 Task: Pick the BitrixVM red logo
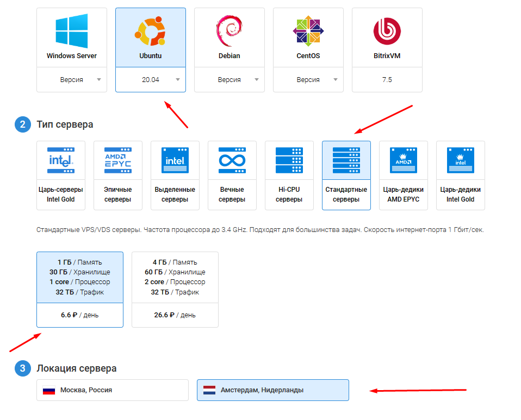pos(387,31)
